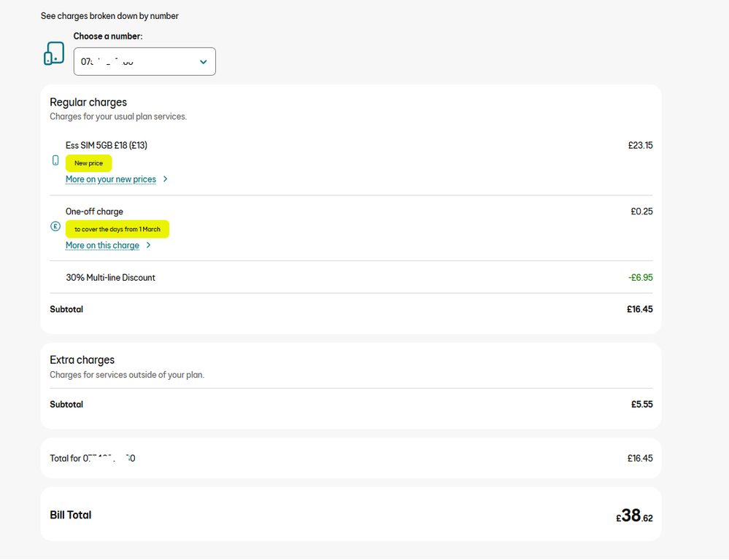Click the £23.15 plan price amount
Viewport: 729px width, 560px height.
tap(640, 145)
